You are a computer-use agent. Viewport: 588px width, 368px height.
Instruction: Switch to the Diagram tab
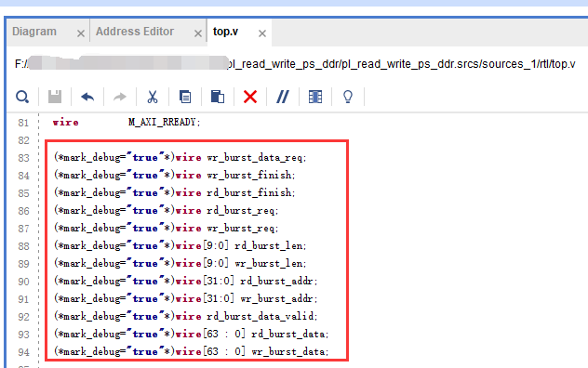[x=34, y=32]
